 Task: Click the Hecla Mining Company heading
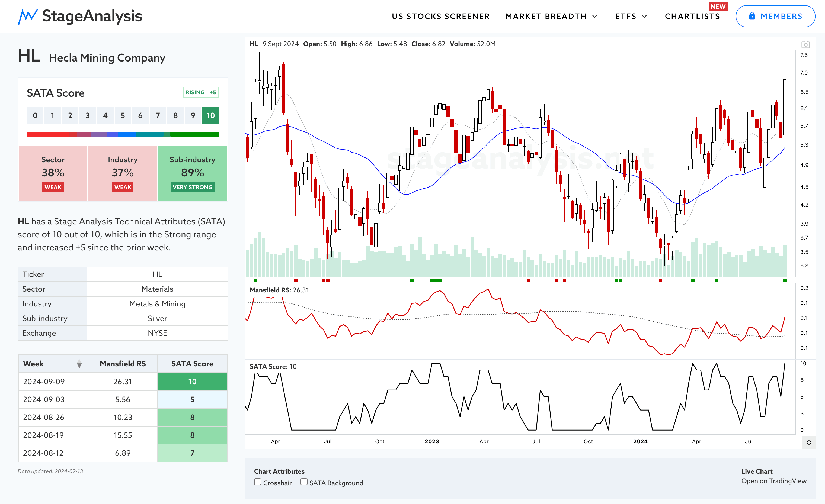pyautogui.click(x=107, y=58)
